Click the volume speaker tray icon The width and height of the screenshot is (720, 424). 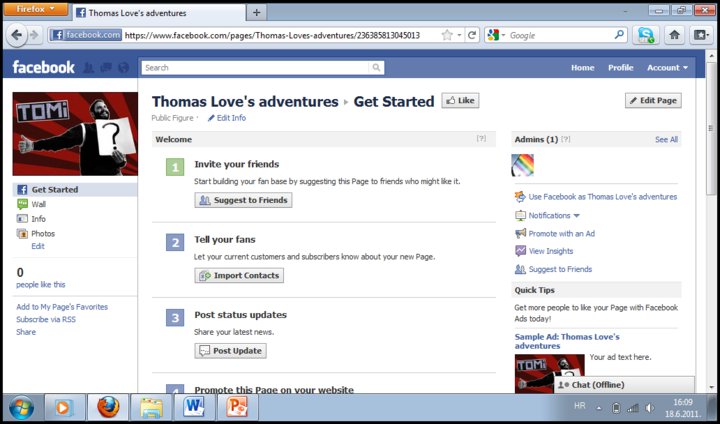click(649, 407)
